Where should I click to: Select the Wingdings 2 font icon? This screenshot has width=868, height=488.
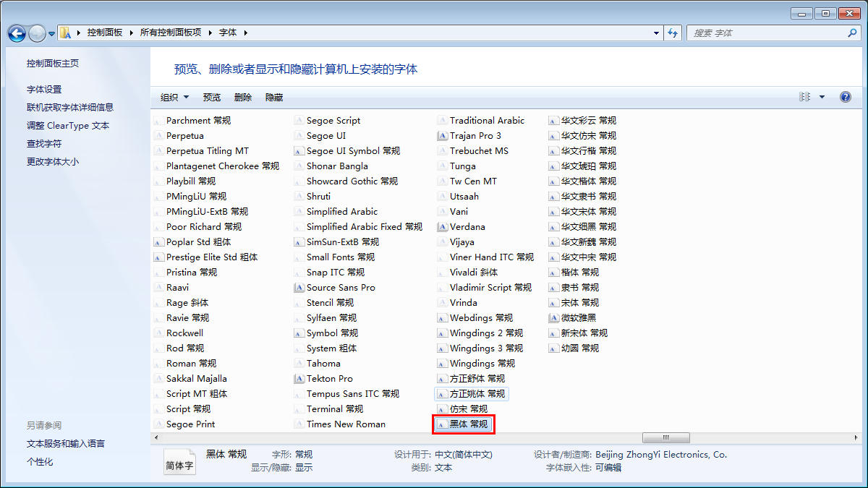point(443,333)
